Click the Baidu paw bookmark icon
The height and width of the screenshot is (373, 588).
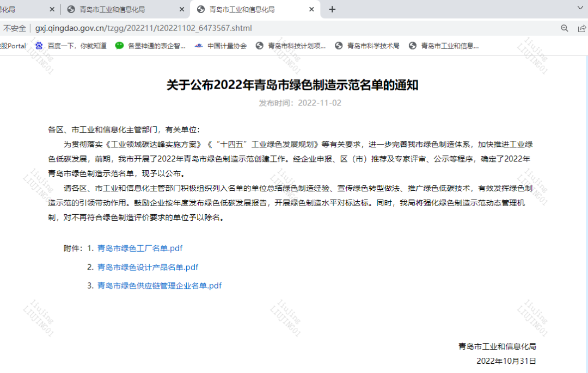pos(39,46)
